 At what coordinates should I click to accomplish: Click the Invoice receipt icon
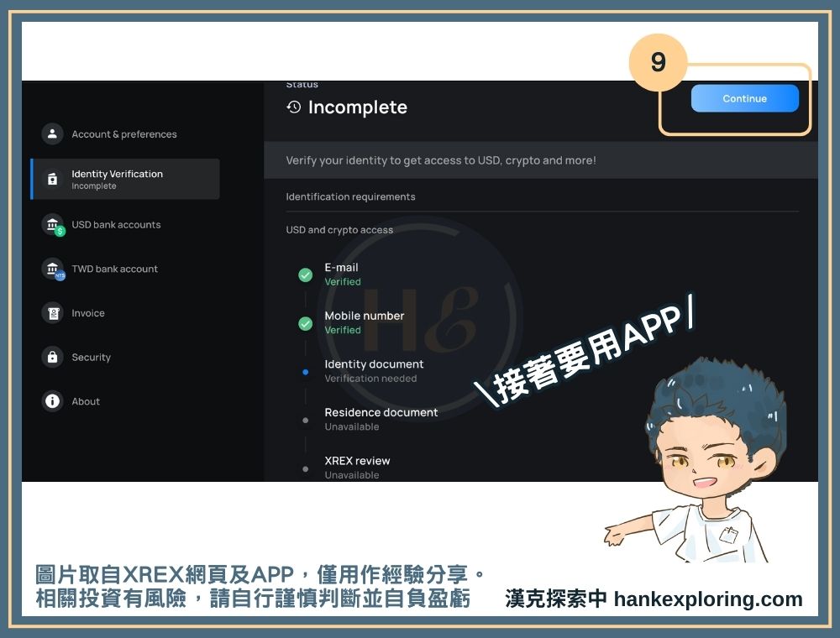click(x=52, y=313)
